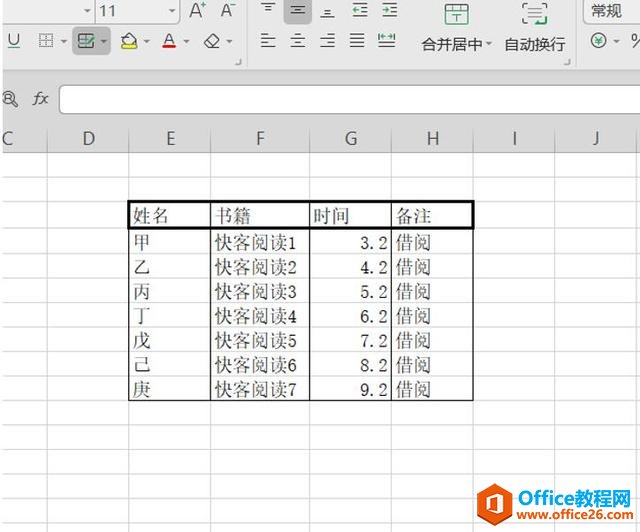The width and height of the screenshot is (640, 532).
Task: Apply the fill color bucket
Action: (x=129, y=41)
